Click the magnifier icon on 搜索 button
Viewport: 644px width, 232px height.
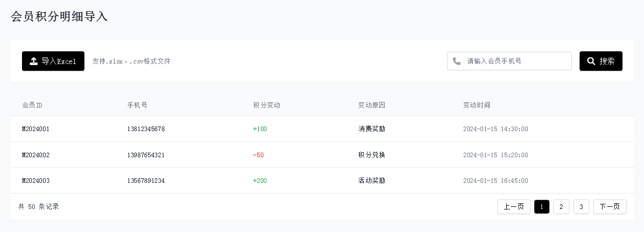coord(591,61)
